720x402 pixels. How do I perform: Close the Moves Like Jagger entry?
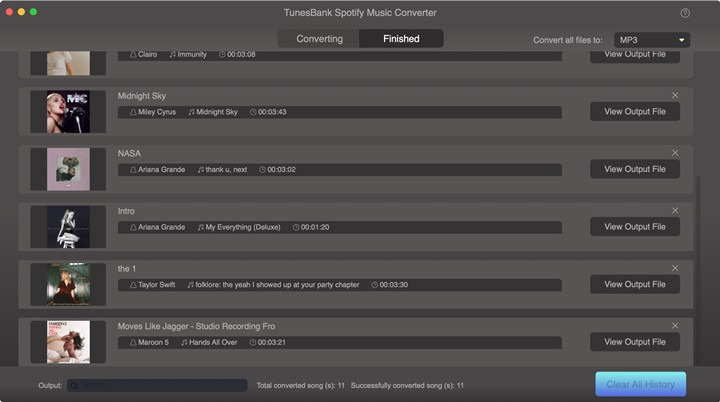click(x=675, y=326)
